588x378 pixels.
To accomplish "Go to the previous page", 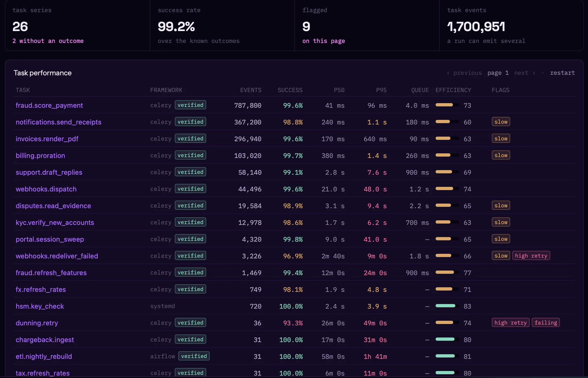I will (x=465, y=73).
